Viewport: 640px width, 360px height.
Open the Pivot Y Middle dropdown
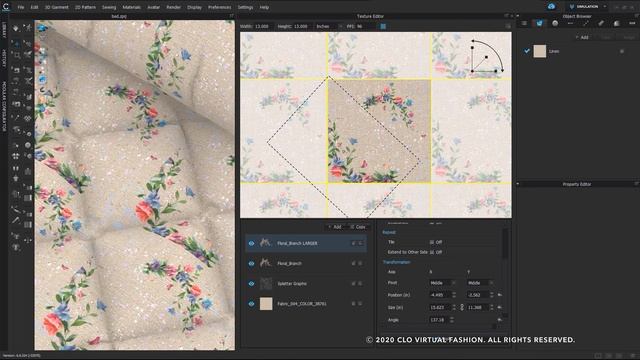(x=480, y=282)
